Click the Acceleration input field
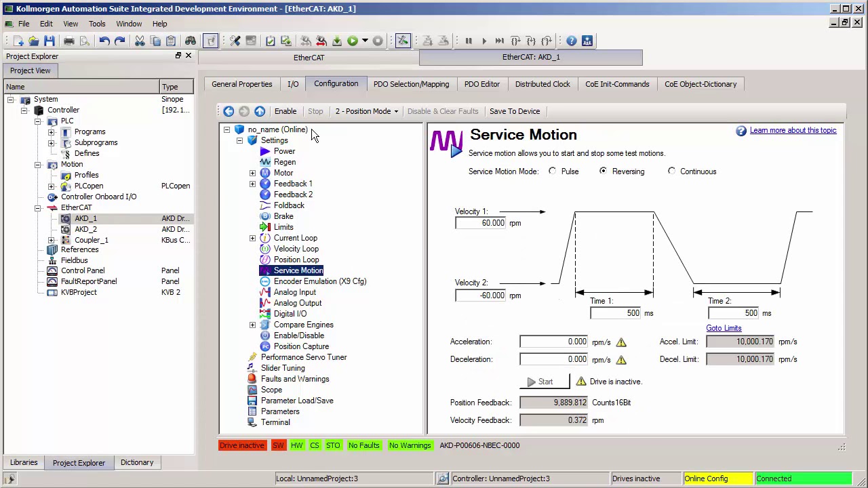Viewport: 868px width, 488px height. tap(554, 342)
